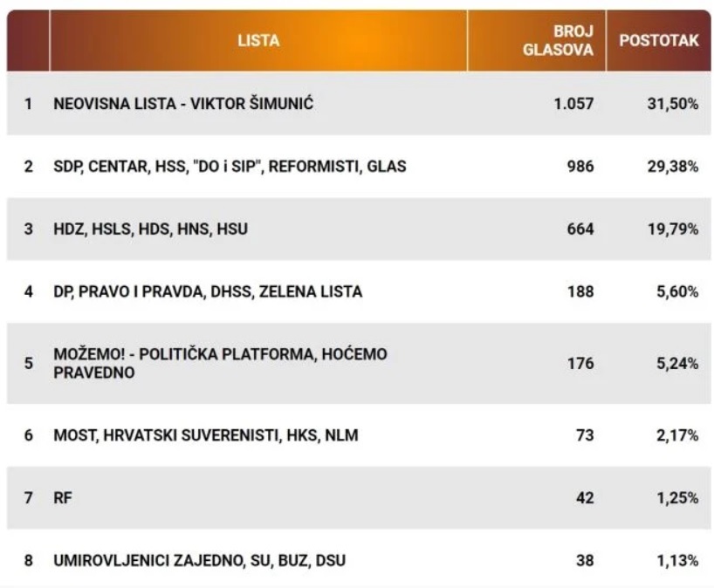
Task: Click rank number 4 cell
Action: [x=28, y=291]
